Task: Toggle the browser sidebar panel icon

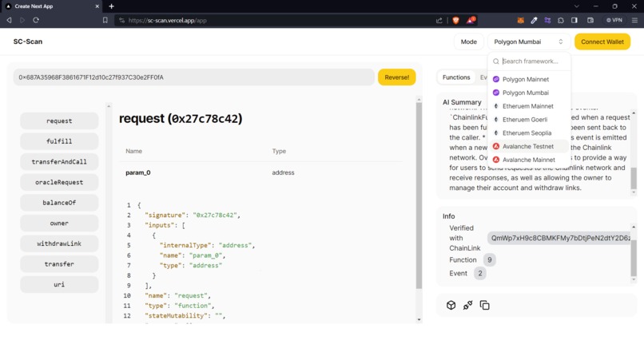Action: tap(574, 20)
